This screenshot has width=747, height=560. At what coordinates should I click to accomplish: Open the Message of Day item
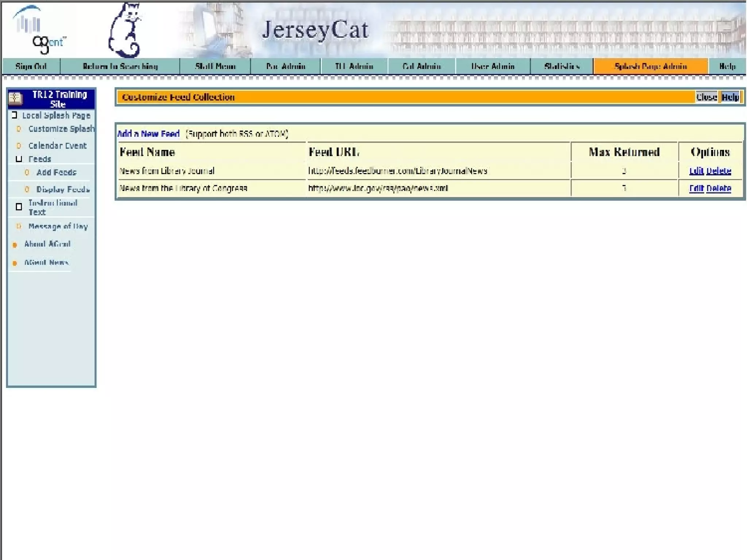coord(58,226)
